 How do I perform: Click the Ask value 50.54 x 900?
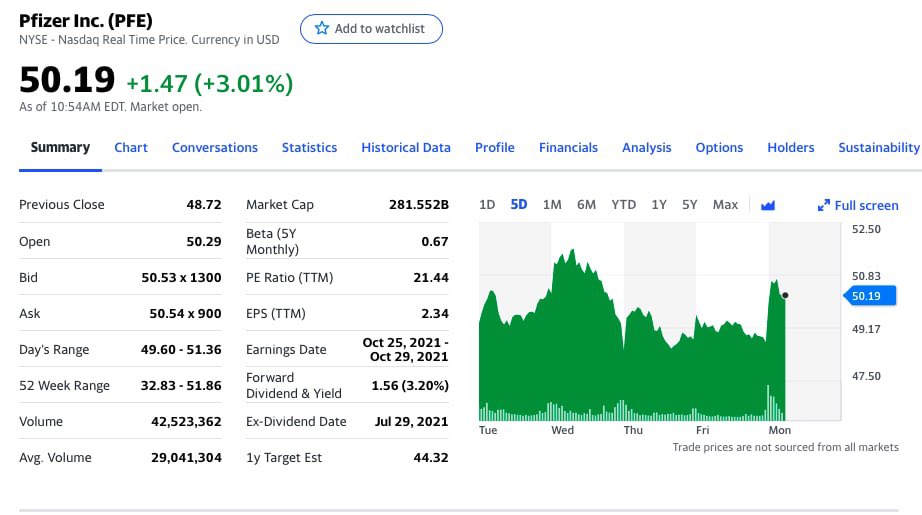(x=185, y=314)
